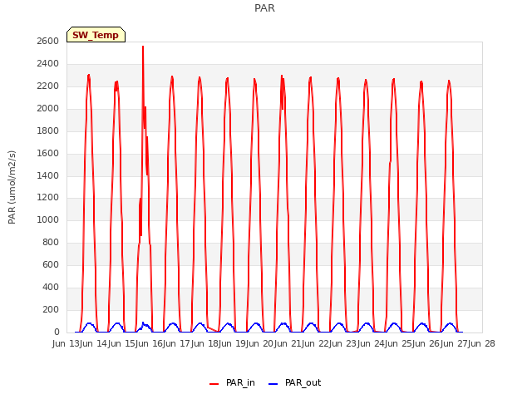This screenshot has height=399, width=532.
Task: Click the Jun 26 x-axis tick label
Action: (x=426, y=343)
